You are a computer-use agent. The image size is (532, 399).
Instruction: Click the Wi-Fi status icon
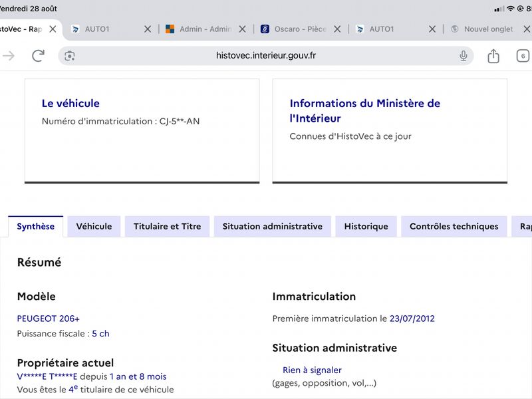510,9
